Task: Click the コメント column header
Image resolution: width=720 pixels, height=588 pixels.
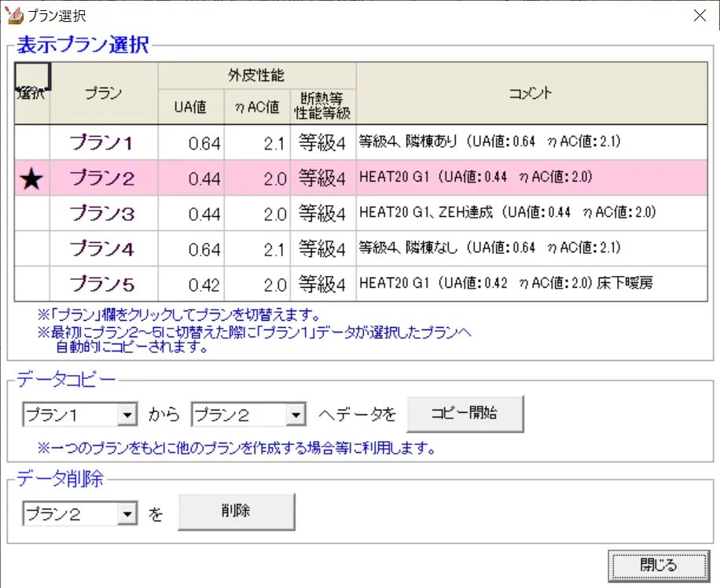Action: pyautogui.click(x=531, y=94)
